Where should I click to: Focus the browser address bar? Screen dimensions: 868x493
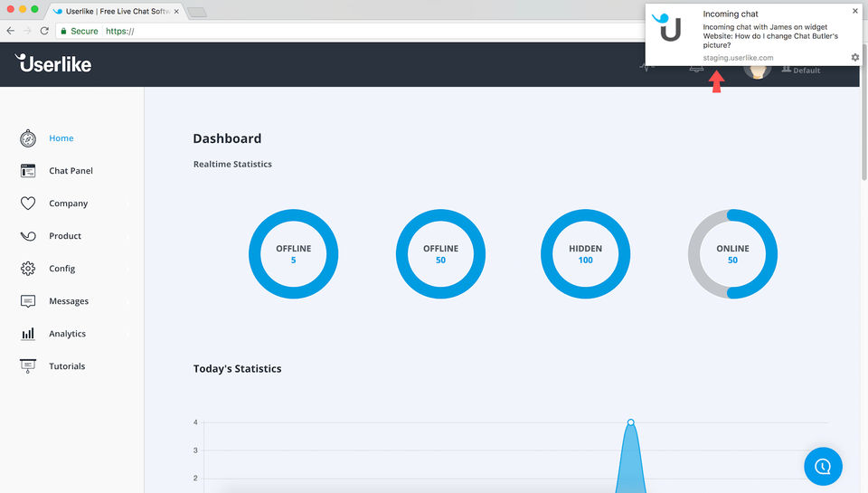[349, 31]
